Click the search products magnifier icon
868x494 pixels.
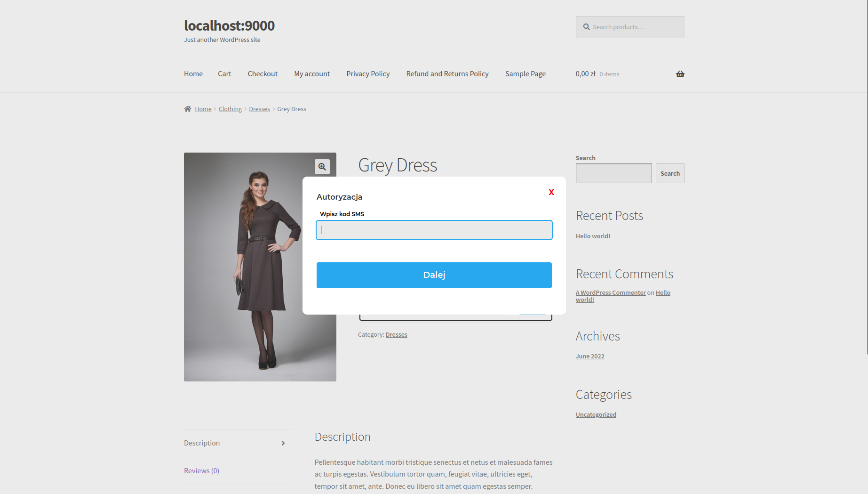[587, 27]
